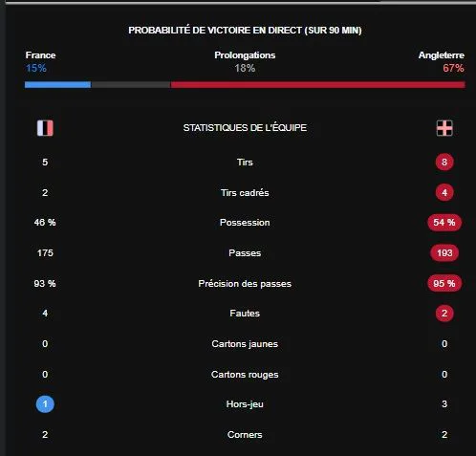
Task: Select the Cartons jaunes row label
Action: [245, 344]
